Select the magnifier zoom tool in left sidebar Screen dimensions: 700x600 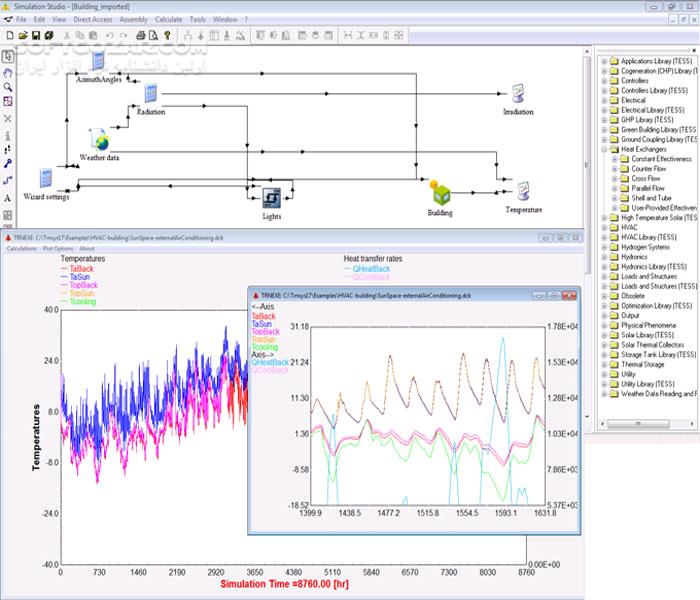(8, 87)
